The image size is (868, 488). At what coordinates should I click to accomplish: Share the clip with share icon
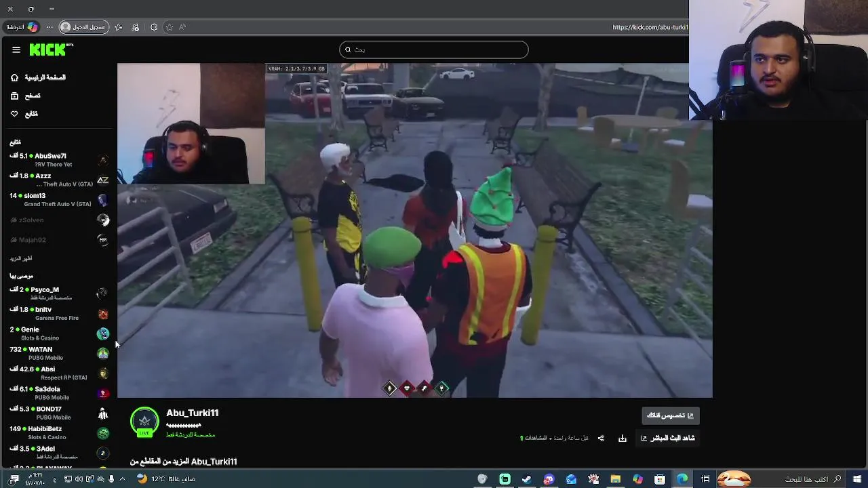pos(601,439)
